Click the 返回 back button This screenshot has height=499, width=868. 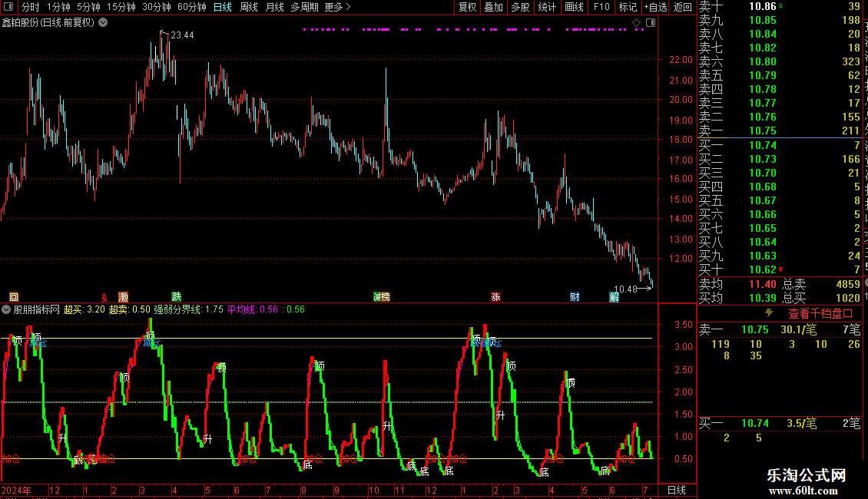tap(683, 7)
